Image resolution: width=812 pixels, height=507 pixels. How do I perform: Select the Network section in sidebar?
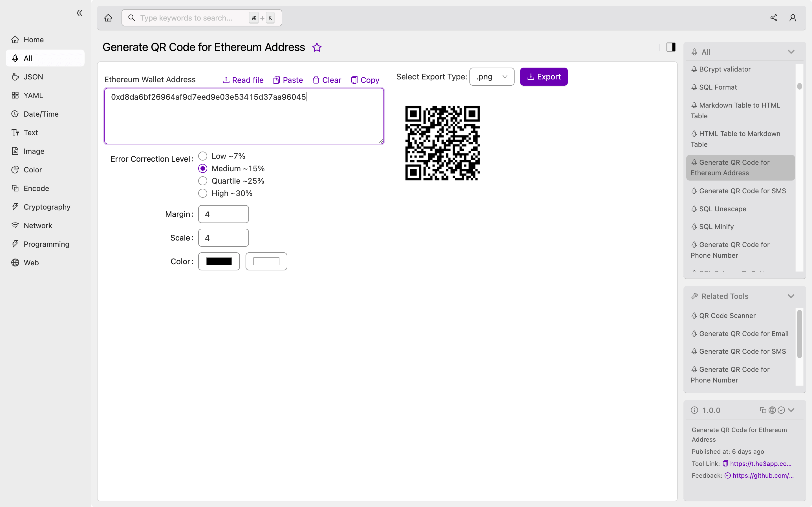point(37,225)
